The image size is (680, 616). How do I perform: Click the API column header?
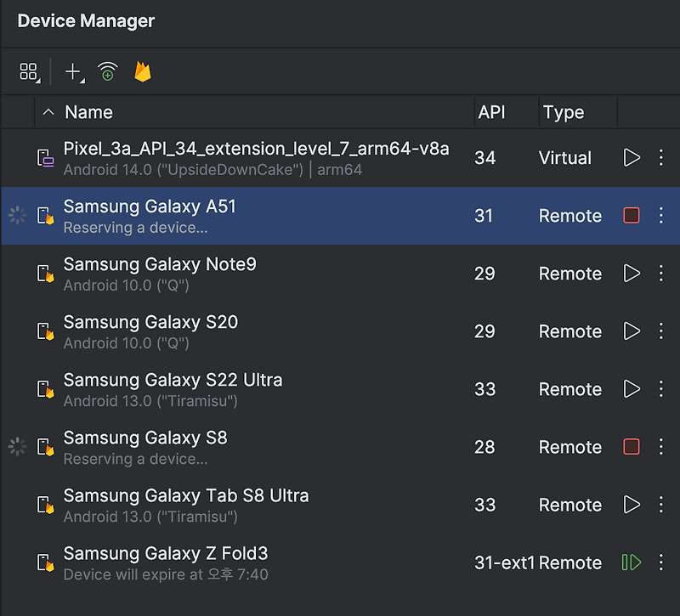point(493,111)
